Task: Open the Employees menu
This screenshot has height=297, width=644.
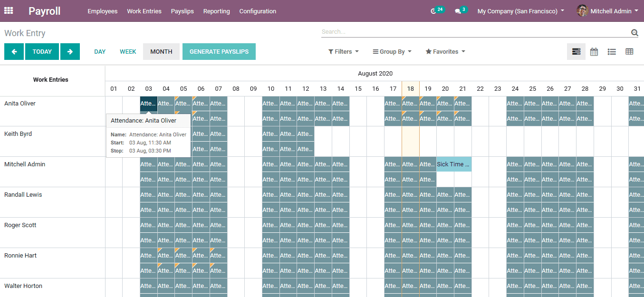Action: pyautogui.click(x=102, y=11)
